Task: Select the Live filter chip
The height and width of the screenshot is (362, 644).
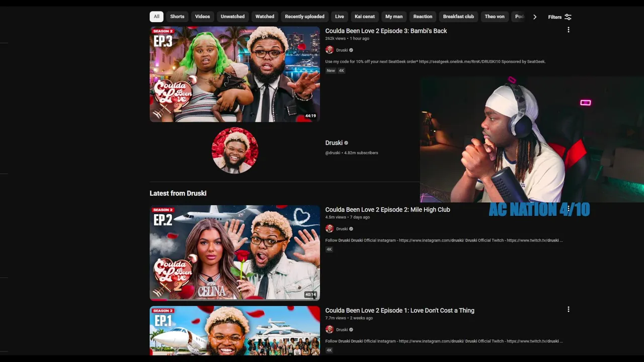Action: (x=340, y=17)
